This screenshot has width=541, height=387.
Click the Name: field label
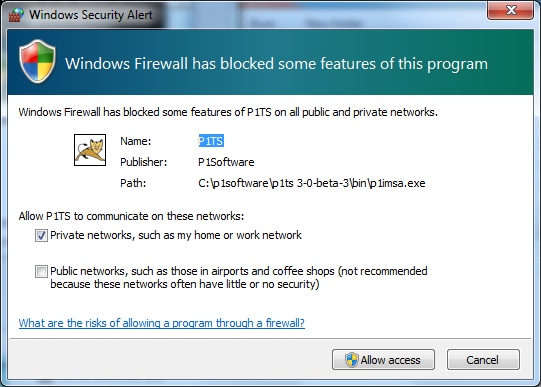[136, 141]
